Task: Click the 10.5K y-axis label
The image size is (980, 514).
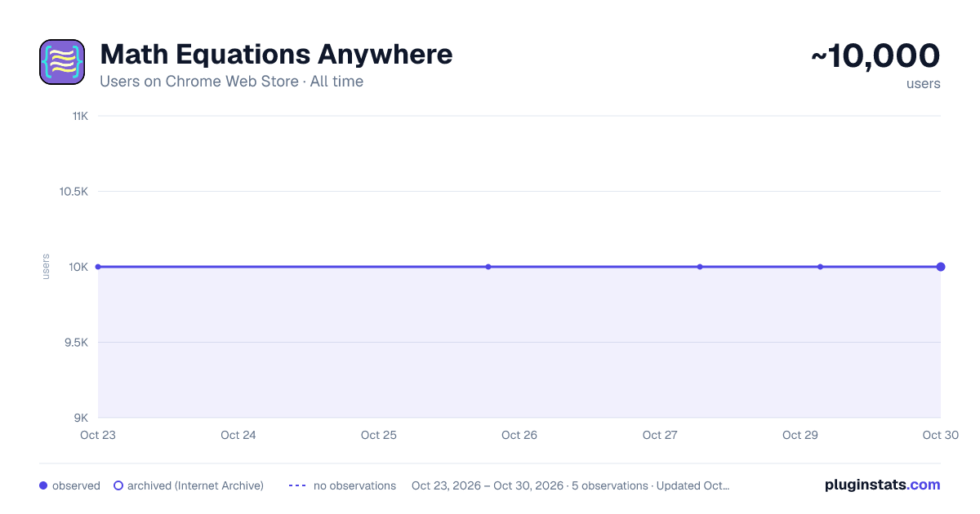Action: (x=73, y=192)
